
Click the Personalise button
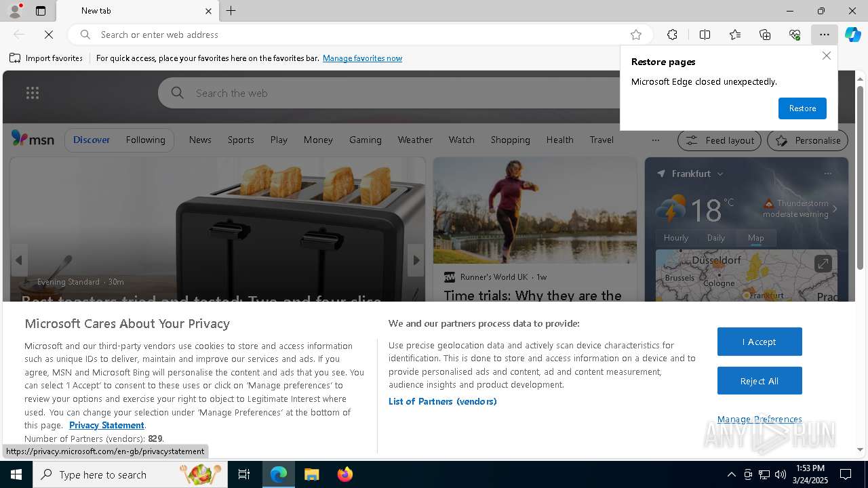click(x=808, y=140)
